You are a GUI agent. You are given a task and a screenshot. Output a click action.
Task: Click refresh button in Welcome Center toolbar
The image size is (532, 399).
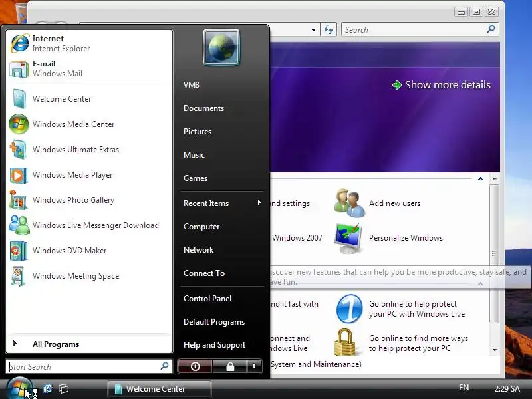click(329, 29)
